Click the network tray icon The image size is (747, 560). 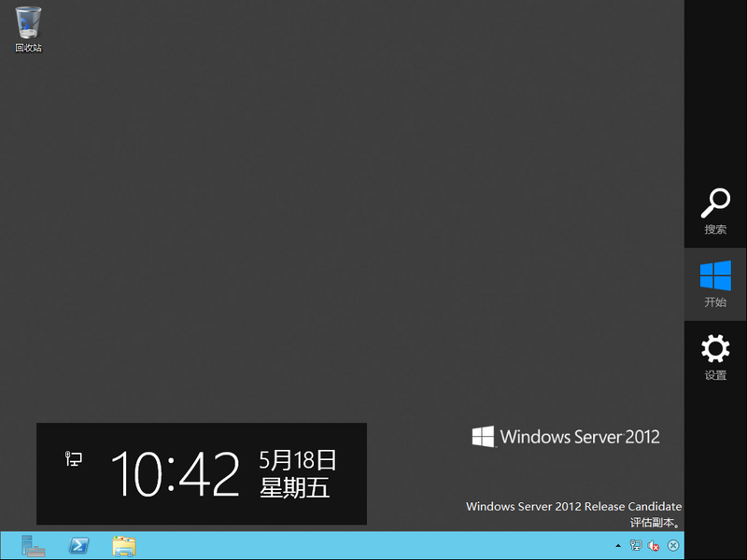(636, 546)
